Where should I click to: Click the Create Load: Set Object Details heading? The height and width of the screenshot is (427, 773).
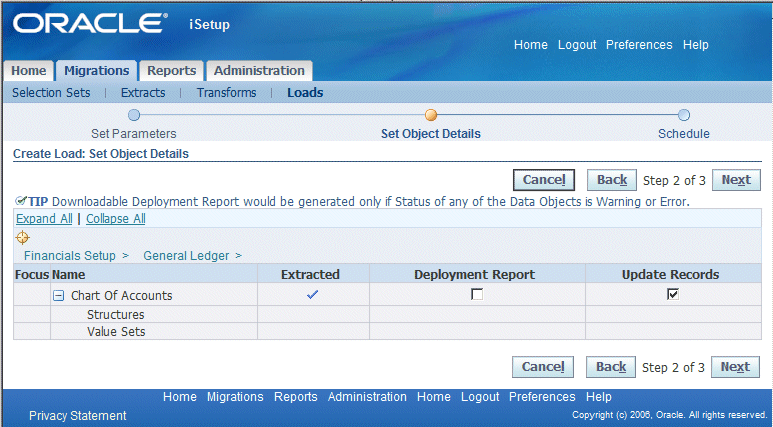pyautogui.click(x=101, y=154)
